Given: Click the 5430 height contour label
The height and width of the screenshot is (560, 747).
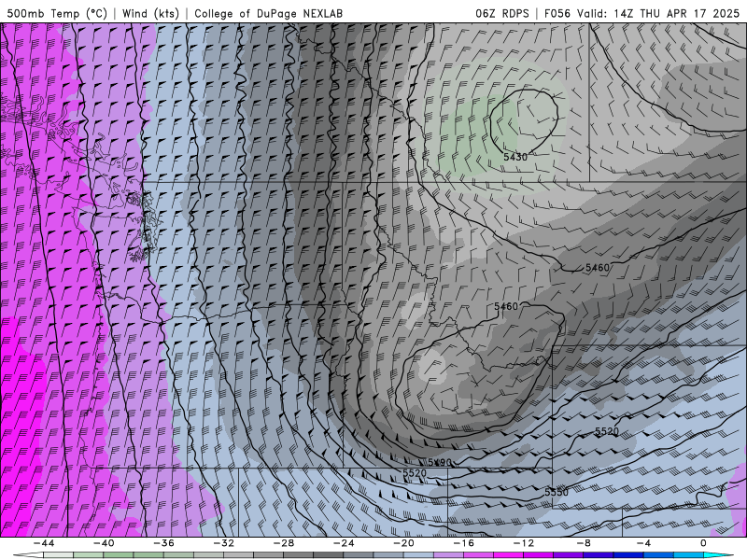Looking at the screenshot, I should click(515, 157).
